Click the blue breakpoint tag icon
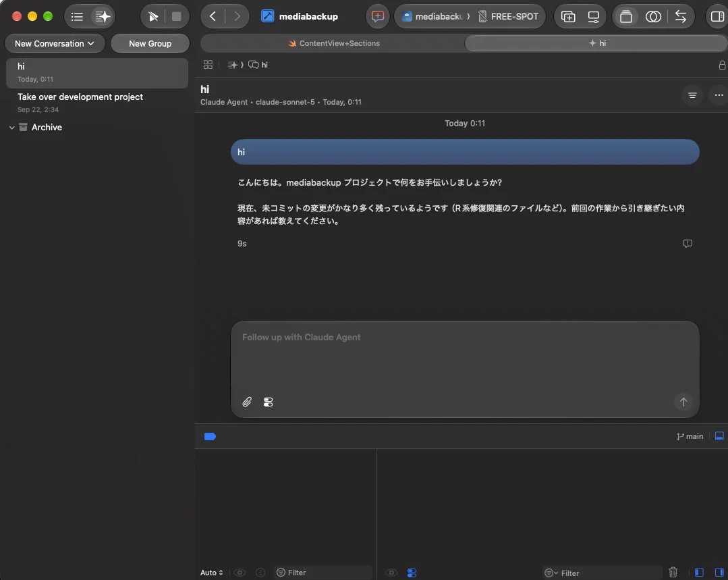Screen dimensions: 728x580 (210, 436)
